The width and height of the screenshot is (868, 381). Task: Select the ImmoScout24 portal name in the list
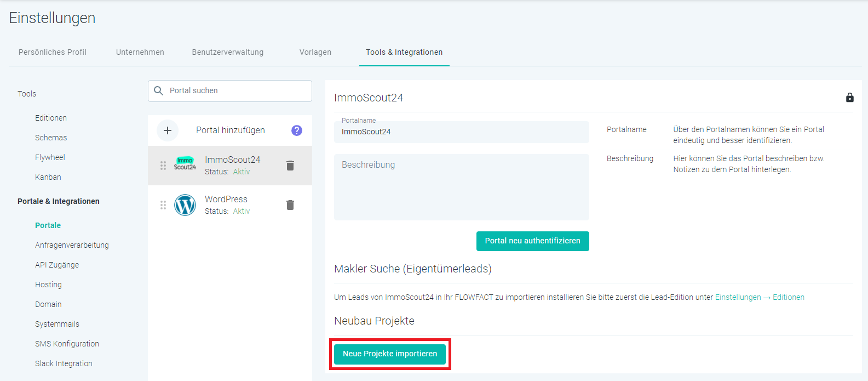[x=233, y=160]
